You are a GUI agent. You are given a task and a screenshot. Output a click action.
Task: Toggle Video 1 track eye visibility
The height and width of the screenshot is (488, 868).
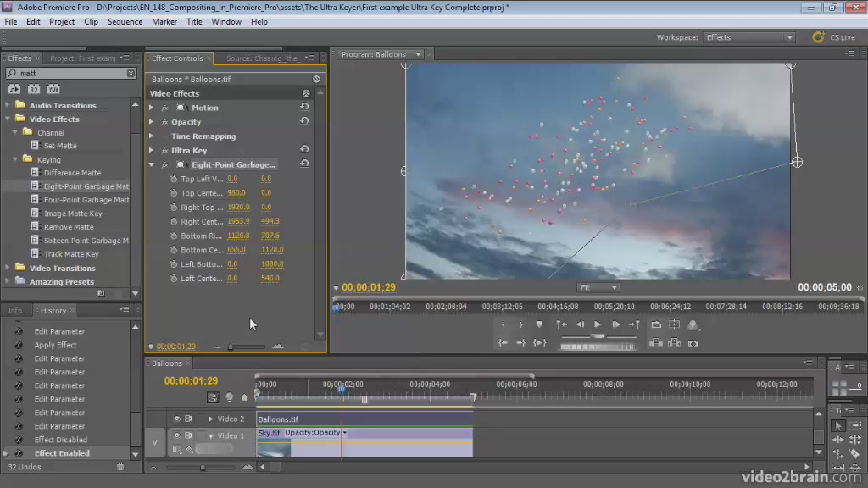pyautogui.click(x=177, y=435)
